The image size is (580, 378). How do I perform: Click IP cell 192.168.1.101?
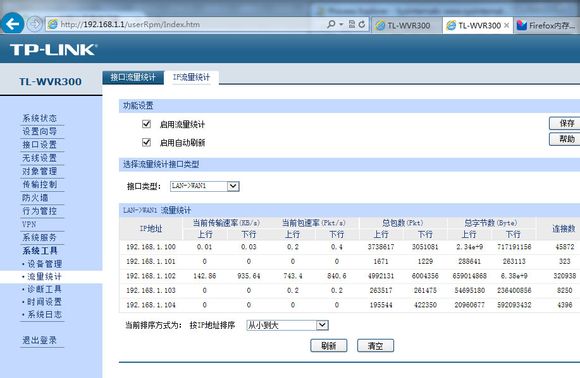pos(151,261)
